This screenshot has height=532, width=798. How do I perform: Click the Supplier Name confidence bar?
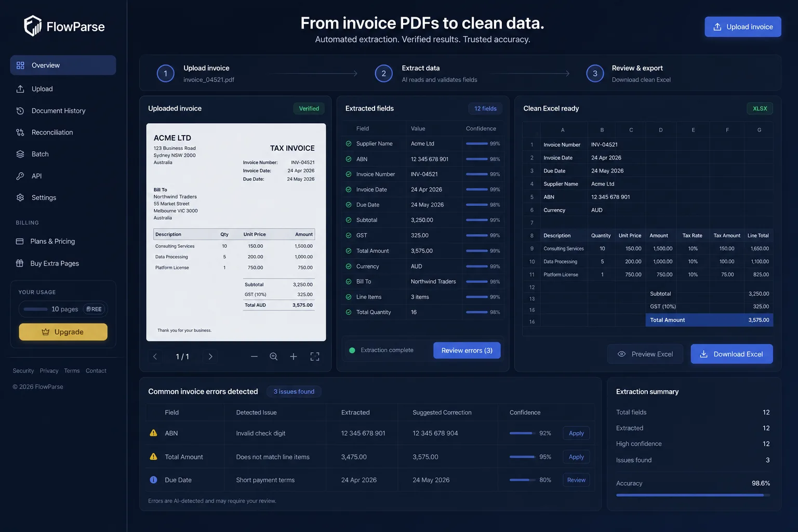pos(476,144)
